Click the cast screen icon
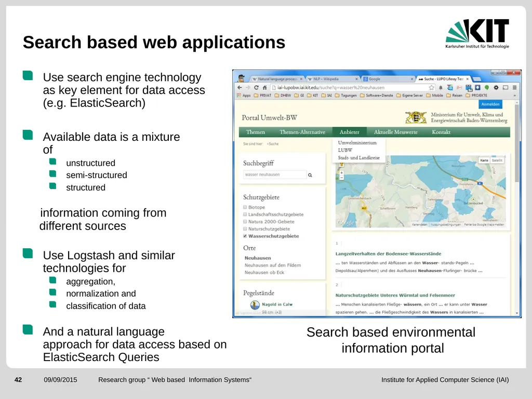Screen dimensions: 532x399 point(505,87)
